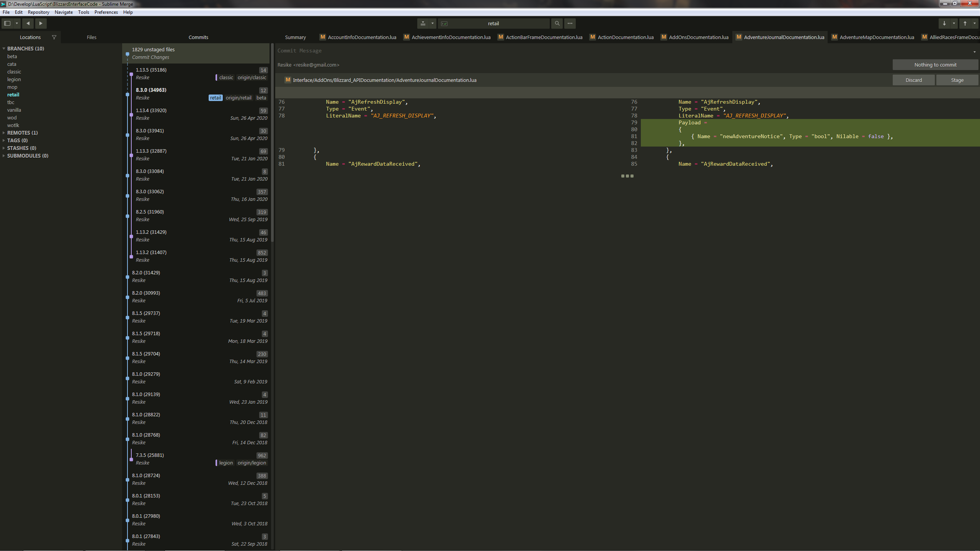The width and height of the screenshot is (980, 551).
Task: Open the search magnifier icon
Action: [x=557, y=23]
